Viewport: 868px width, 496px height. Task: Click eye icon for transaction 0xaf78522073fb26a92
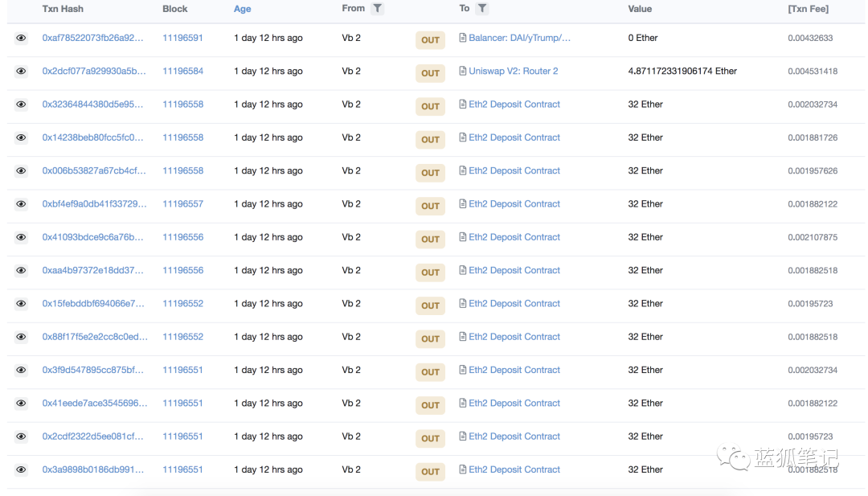pos(21,39)
